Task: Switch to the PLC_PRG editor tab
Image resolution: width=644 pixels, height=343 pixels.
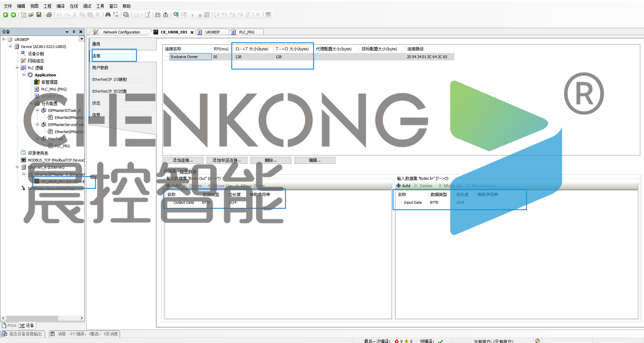Action: [247, 32]
